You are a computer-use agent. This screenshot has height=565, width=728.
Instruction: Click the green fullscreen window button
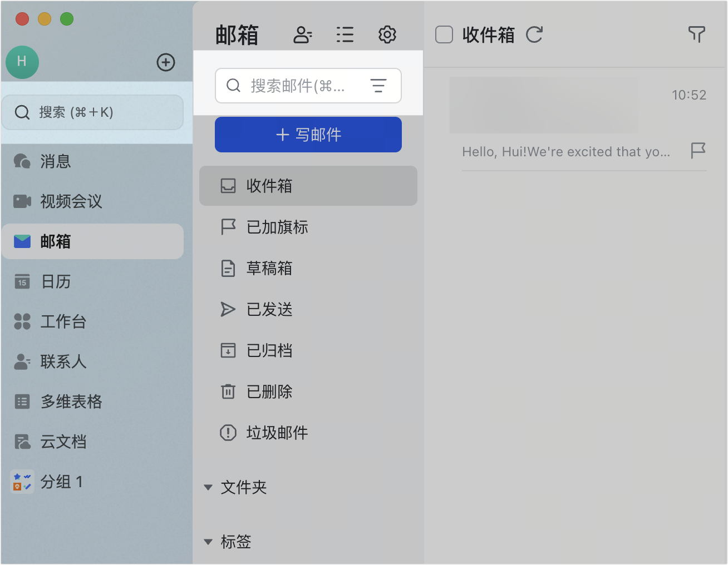coord(67,19)
